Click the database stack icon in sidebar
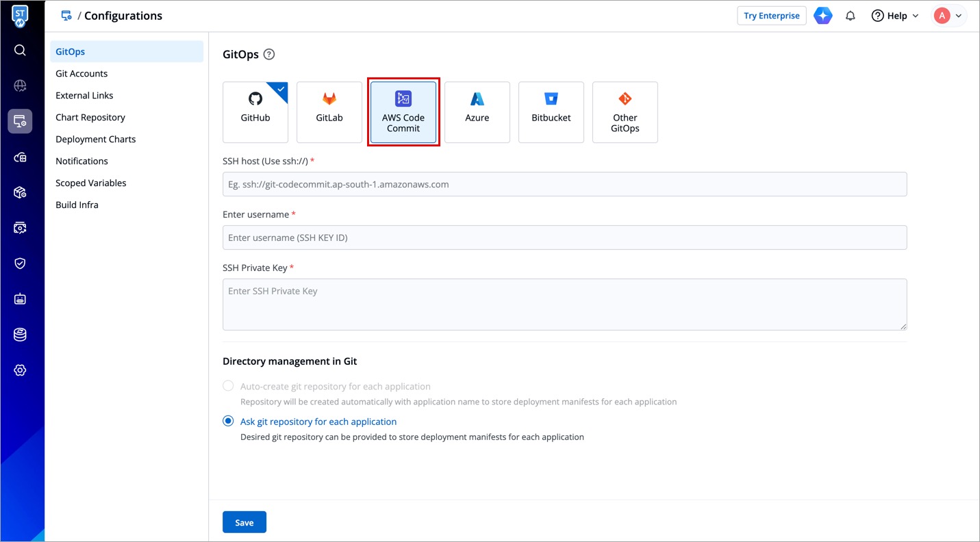Screen dimensions: 980x542 point(20,335)
